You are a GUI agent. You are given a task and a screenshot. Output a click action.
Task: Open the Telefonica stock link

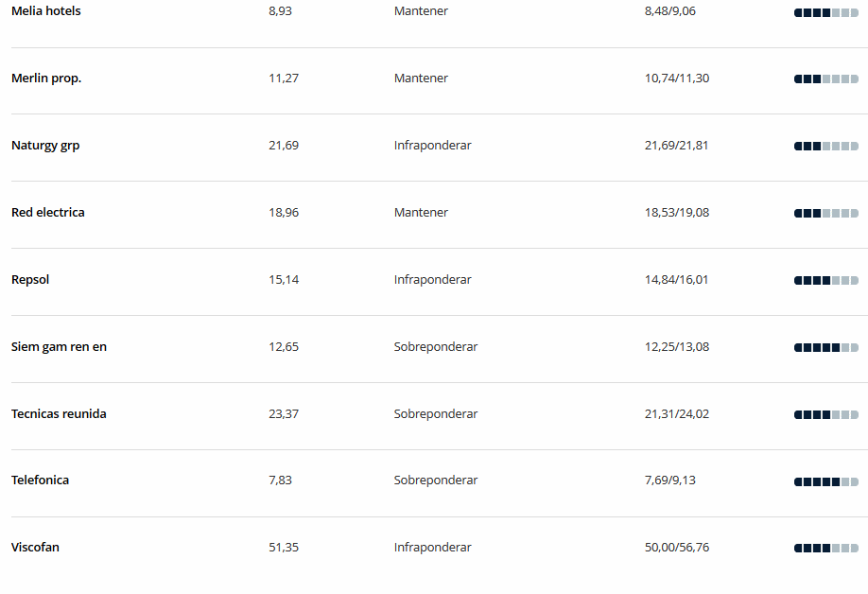(41, 480)
